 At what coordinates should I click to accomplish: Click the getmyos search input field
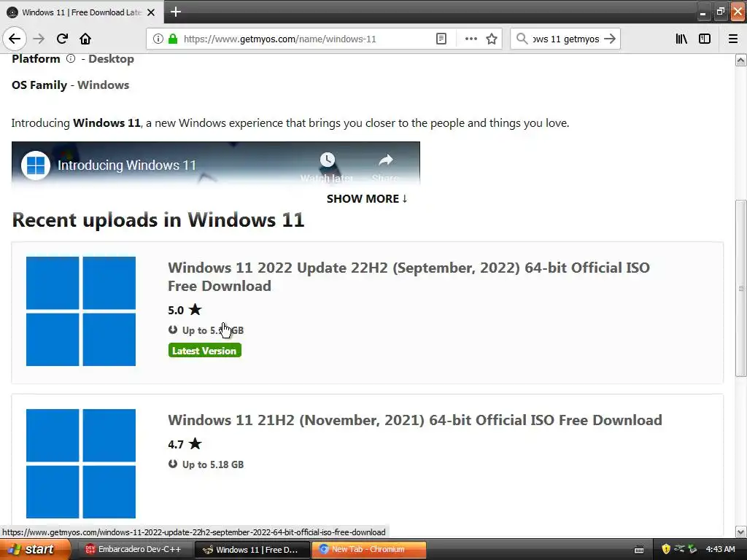[x=565, y=39]
